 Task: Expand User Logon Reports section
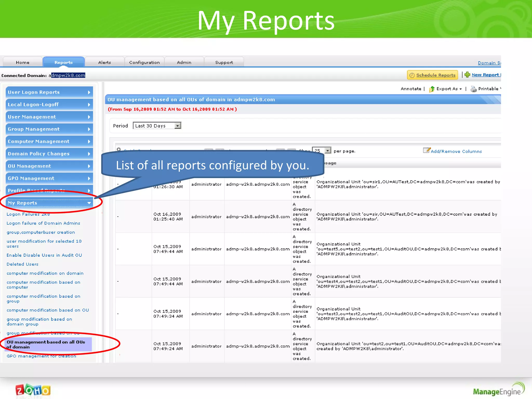[49, 92]
